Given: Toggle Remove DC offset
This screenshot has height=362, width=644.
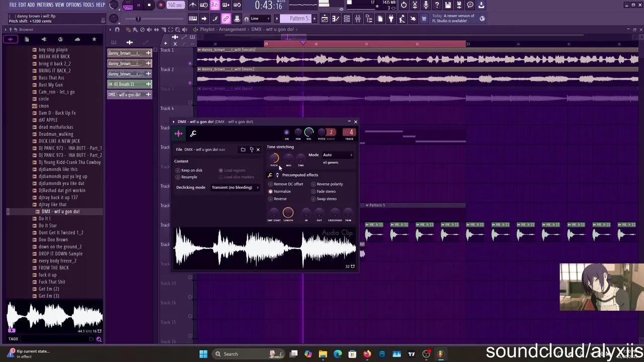Looking at the screenshot, I should pos(286,184).
